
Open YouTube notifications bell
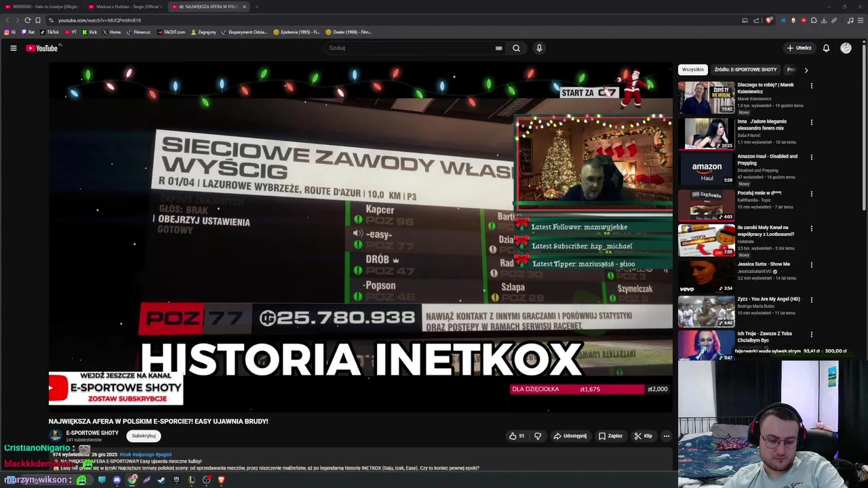click(x=826, y=48)
